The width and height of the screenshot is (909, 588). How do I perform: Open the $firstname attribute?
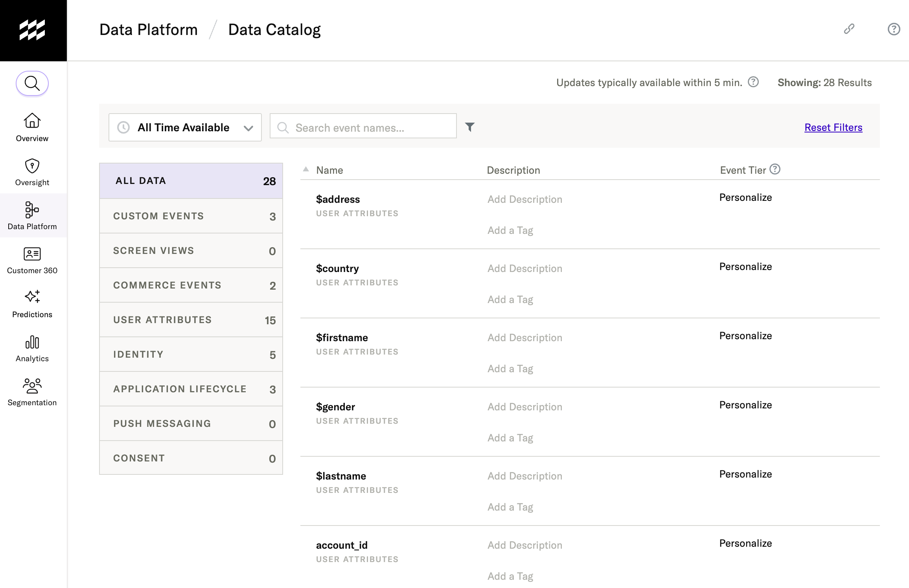click(342, 338)
